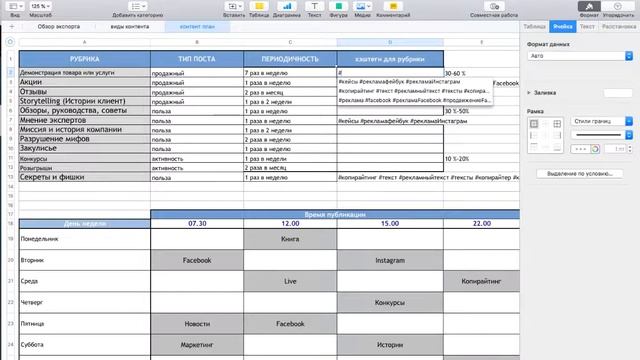Click the хэштеги для рубрики header cell
The image size is (640, 360).
pos(390,59)
